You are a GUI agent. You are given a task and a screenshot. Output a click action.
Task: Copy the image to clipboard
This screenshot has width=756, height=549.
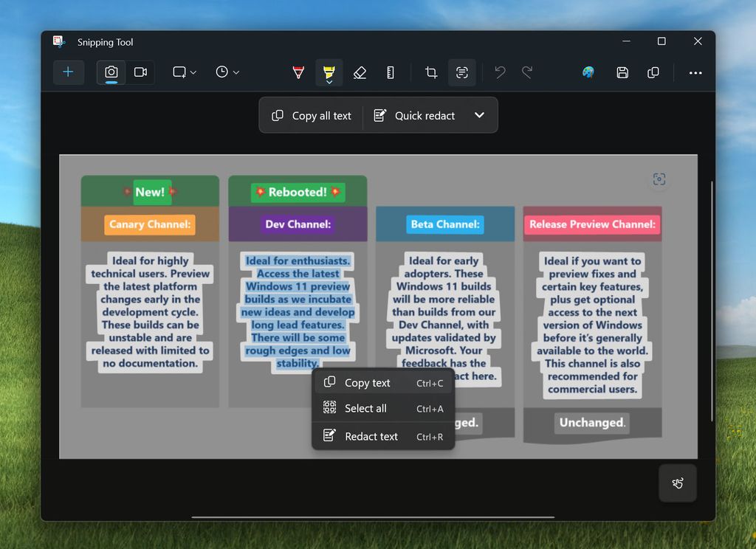(x=653, y=72)
